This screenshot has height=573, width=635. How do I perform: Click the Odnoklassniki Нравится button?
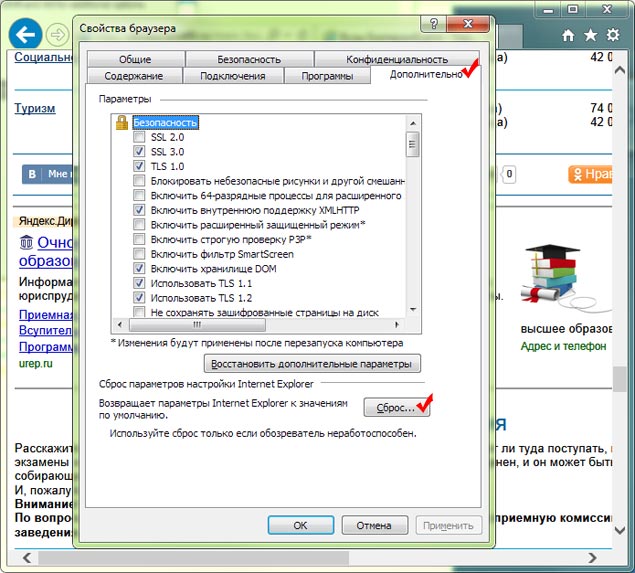point(590,175)
